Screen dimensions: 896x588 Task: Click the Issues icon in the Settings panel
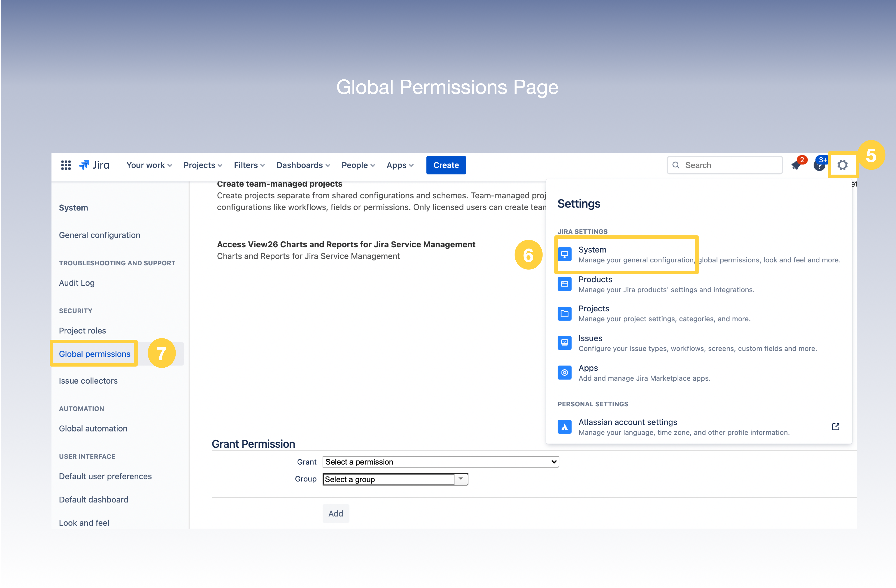[x=564, y=343]
